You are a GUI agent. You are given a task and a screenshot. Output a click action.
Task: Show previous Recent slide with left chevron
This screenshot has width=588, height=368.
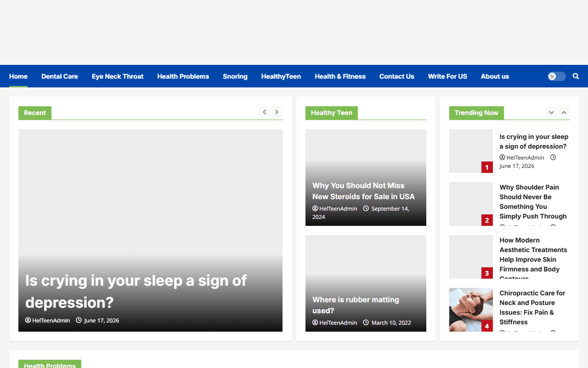[265, 112]
